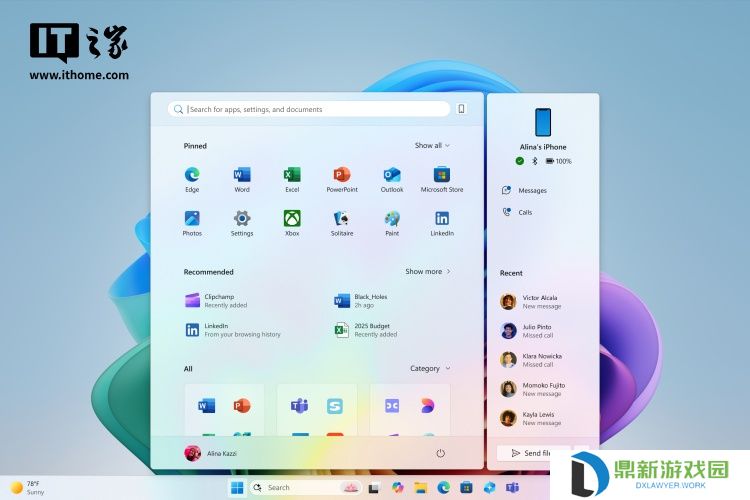
Task: Open the weather widget showing Sunny
Action: (28, 488)
